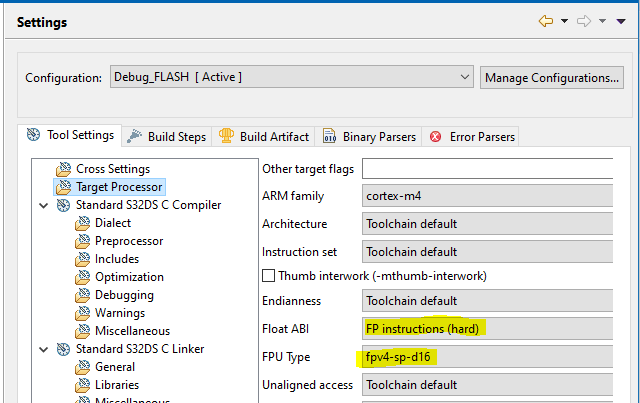Image resolution: width=640 pixels, height=403 pixels.
Task: Click the Other target flags field
Action: pyautogui.click(x=487, y=168)
